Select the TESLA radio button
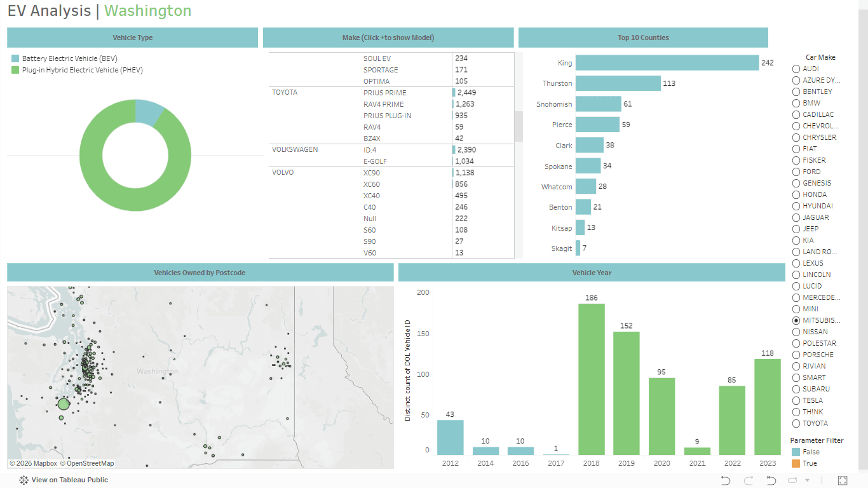 click(796, 400)
